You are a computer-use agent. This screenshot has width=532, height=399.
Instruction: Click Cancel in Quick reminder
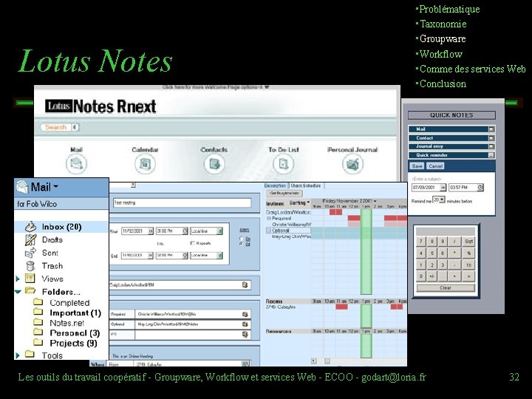point(435,166)
